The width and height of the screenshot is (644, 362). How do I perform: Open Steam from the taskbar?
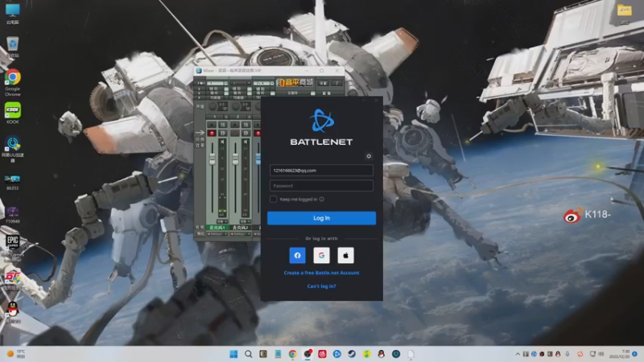point(352,354)
